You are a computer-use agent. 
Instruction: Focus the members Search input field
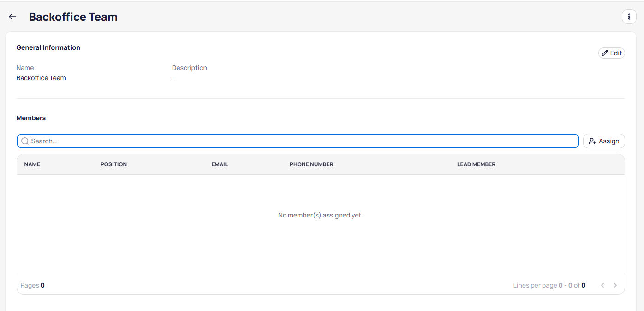300,141
